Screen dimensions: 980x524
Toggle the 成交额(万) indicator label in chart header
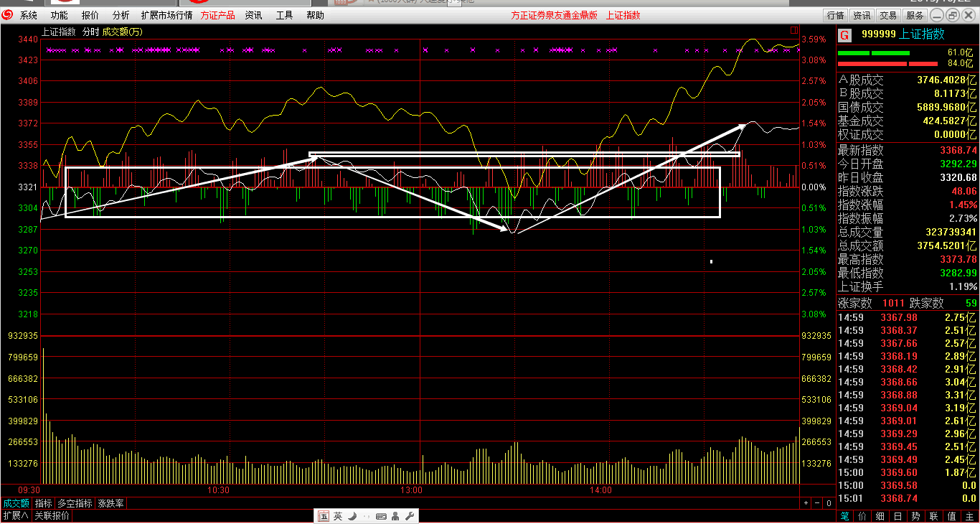pyautogui.click(x=122, y=32)
